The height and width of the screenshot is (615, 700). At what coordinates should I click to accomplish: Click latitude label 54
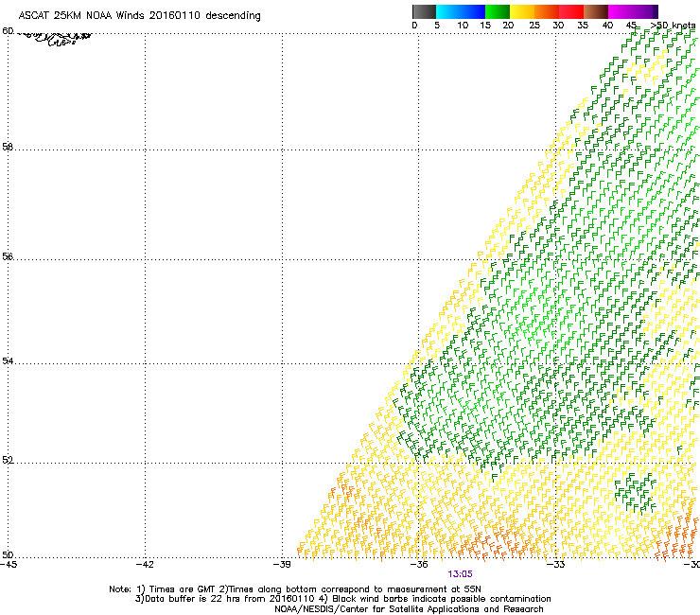coord(8,360)
